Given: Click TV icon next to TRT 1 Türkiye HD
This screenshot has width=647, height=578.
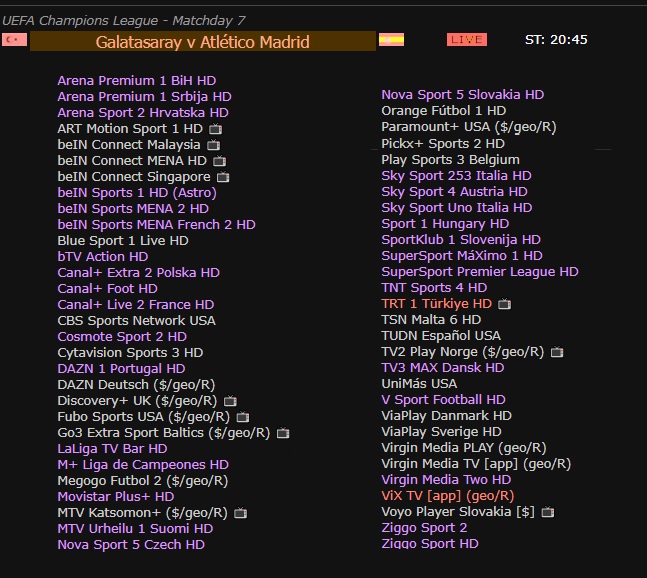Looking at the screenshot, I should [505, 304].
